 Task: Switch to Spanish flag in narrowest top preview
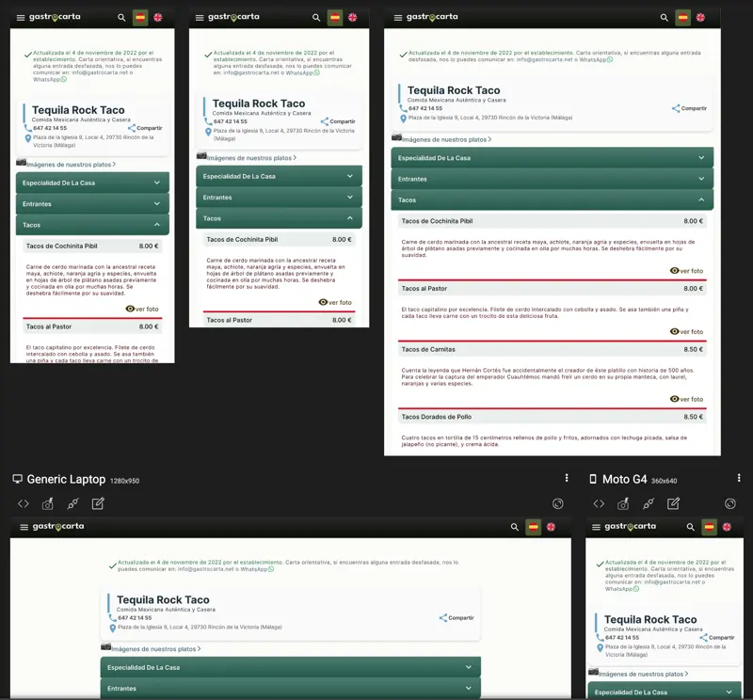click(x=140, y=18)
